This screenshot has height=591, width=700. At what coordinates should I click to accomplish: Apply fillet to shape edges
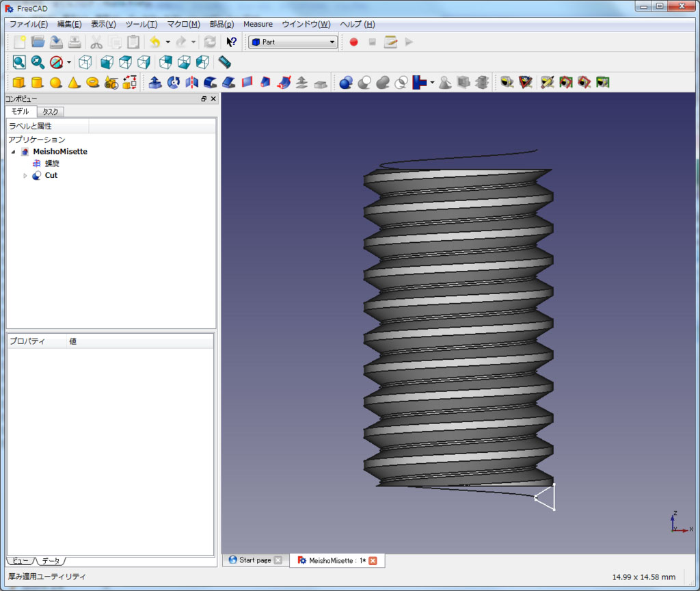point(211,82)
